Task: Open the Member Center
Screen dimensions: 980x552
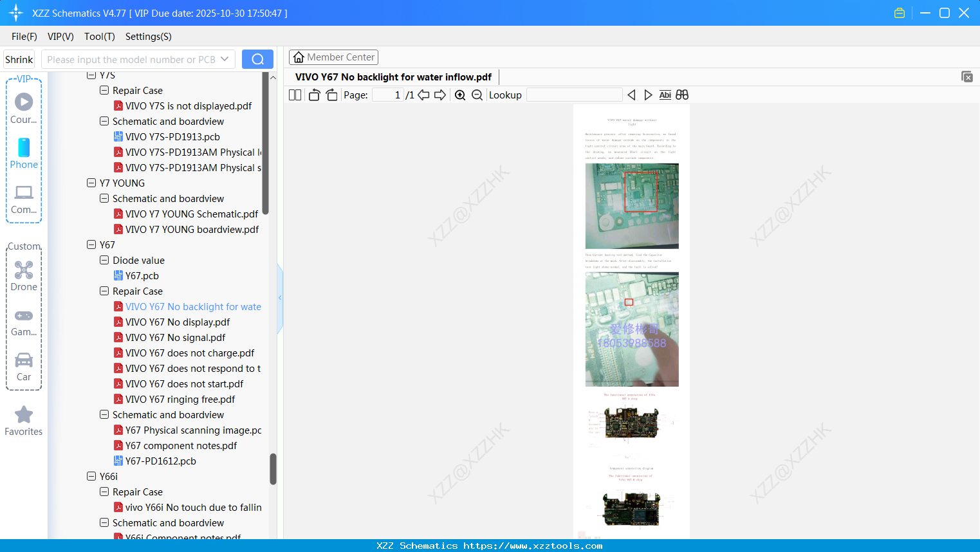Action: [x=333, y=57]
